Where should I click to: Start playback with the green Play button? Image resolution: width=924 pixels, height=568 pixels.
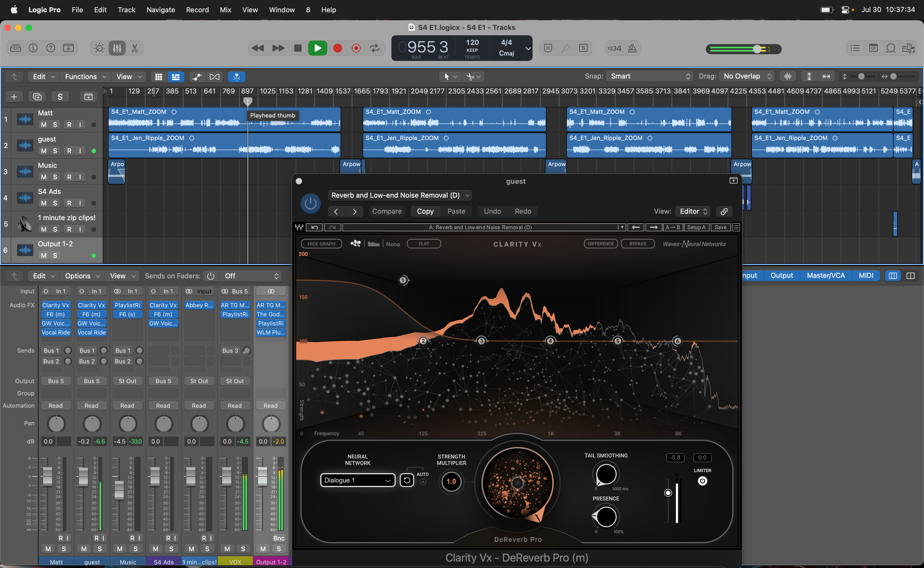318,48
